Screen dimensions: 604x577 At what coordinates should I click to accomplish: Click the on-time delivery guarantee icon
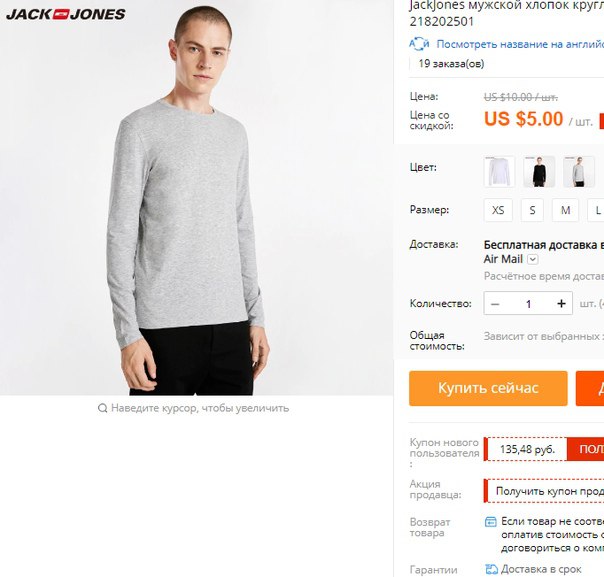coord(491,569)
